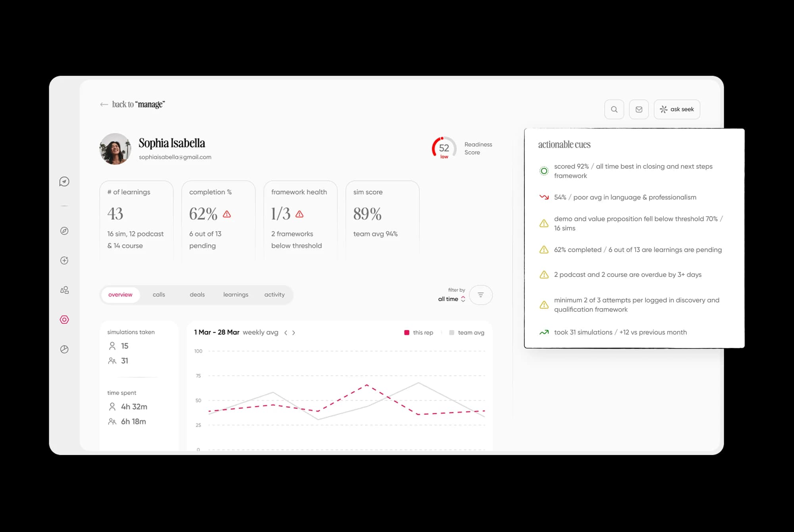The height and width of the screenshot is (532, 794).
Task: Go to previous date range chevron
Action: (x=286, y=333)
